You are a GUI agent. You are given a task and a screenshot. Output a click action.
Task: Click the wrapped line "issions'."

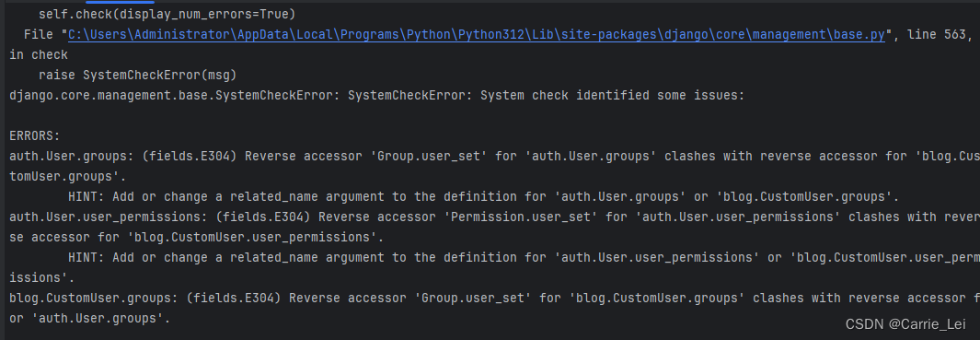42,278
